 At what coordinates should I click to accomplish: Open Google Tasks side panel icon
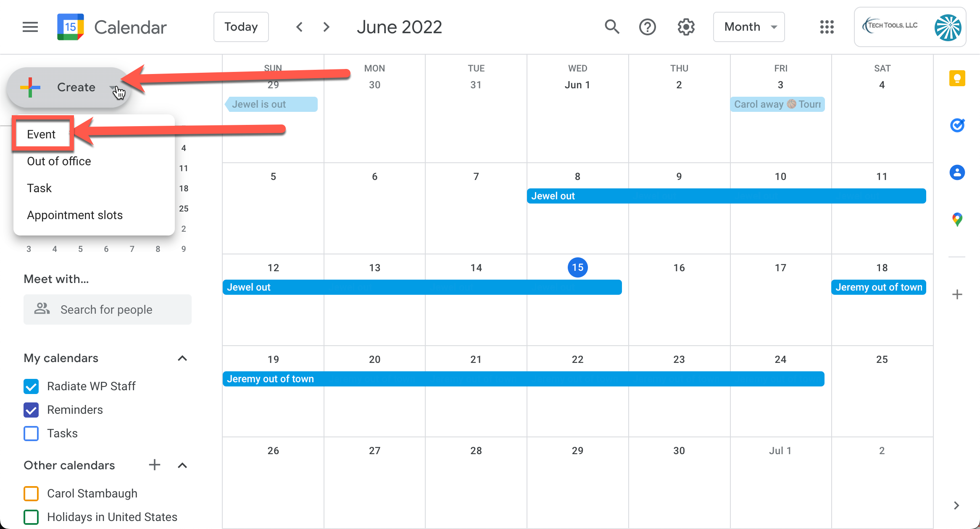pyautogui.click(x=957, y=125)
